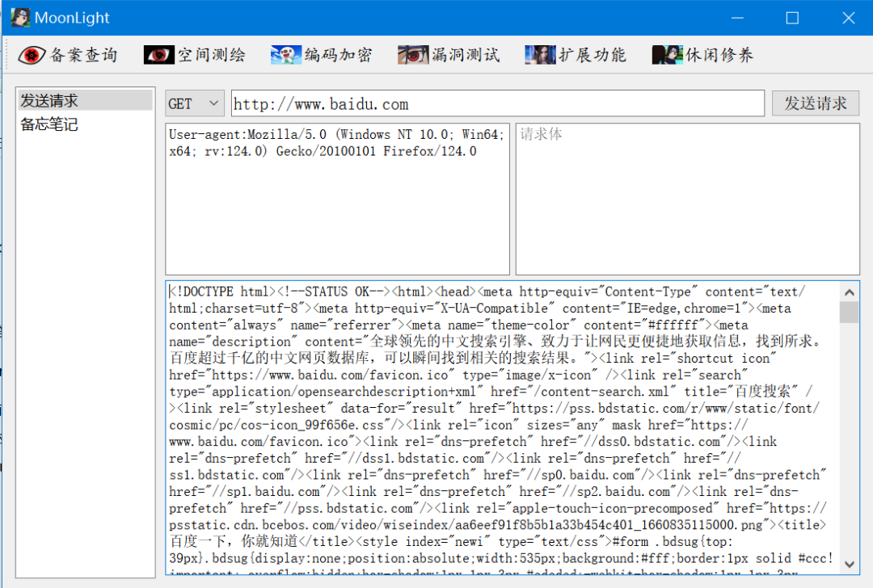Viewport: 873px width, 588px height.
Task: Open the 编码加密 menu label
Action: 339,55
